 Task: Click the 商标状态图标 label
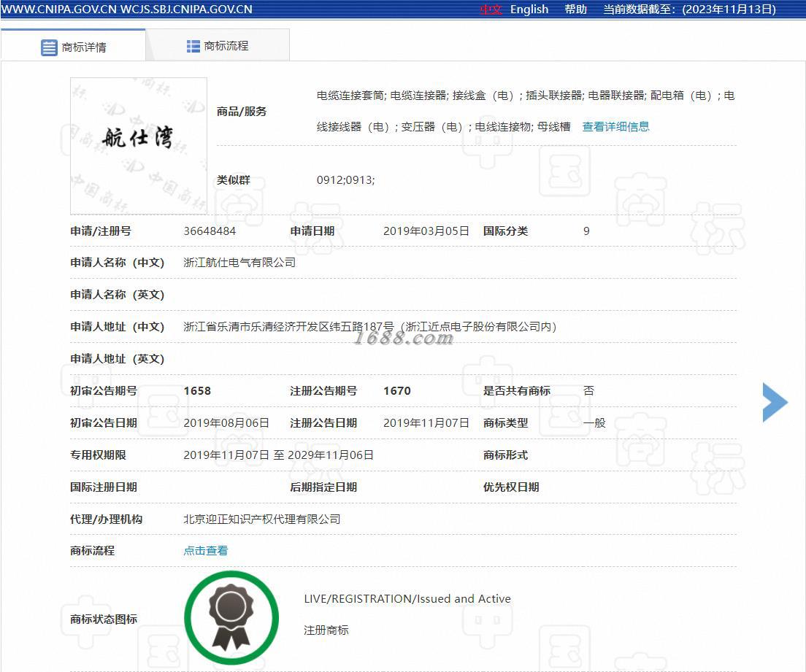click(104, 619)
